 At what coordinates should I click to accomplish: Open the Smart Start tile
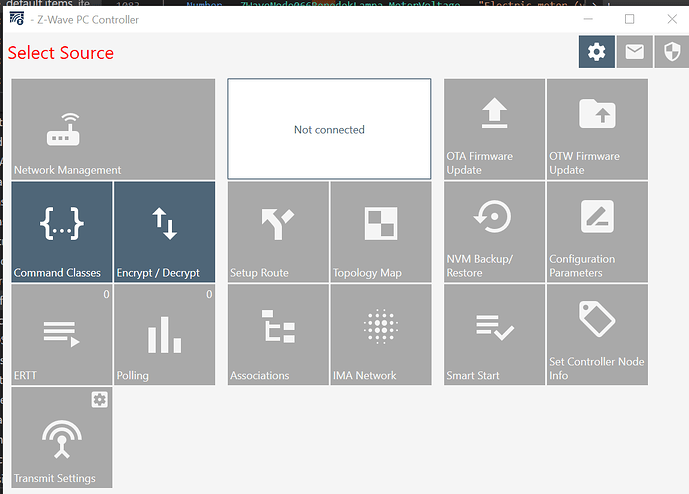[494, 335]
